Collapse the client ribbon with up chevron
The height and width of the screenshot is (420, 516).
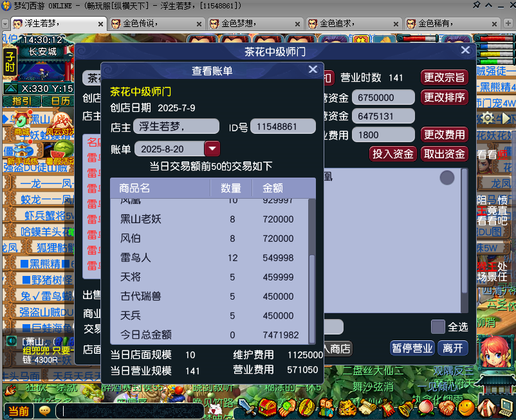(489, 5)
